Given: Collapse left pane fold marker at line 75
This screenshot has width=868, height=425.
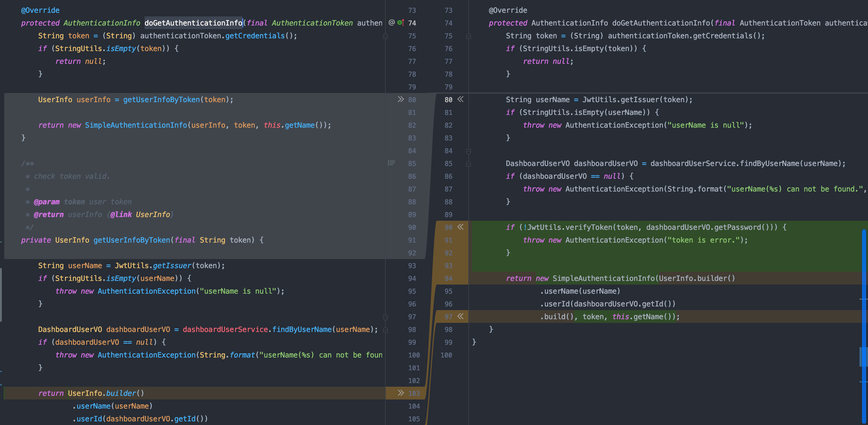Looking at the screenshot, I should [x=385, y=36].
